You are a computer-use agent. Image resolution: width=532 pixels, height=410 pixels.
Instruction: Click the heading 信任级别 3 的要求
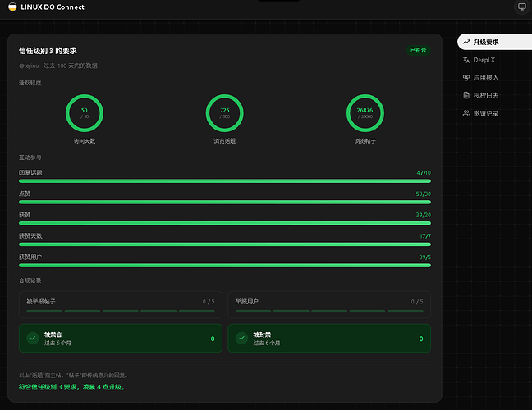(48, 51)
